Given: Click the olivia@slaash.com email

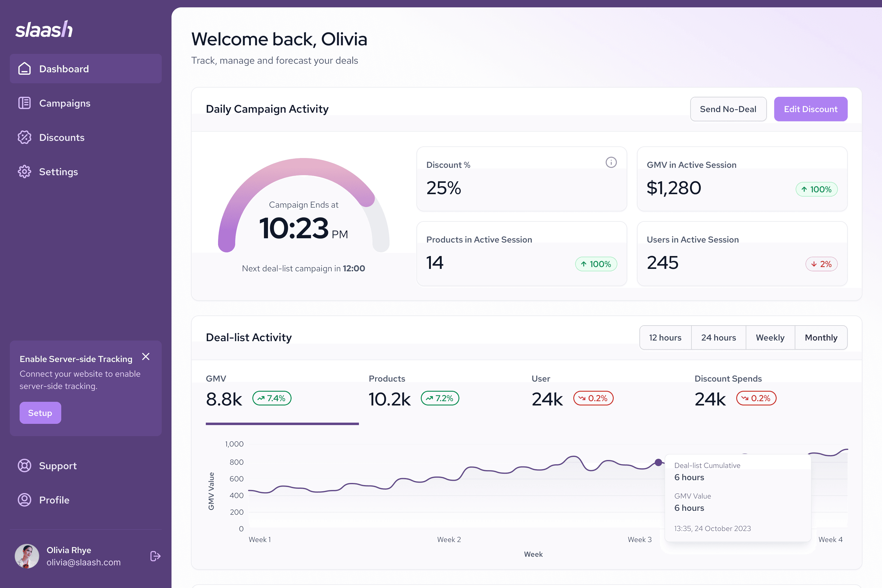Looking at the screenshot, I should (84, 563).
